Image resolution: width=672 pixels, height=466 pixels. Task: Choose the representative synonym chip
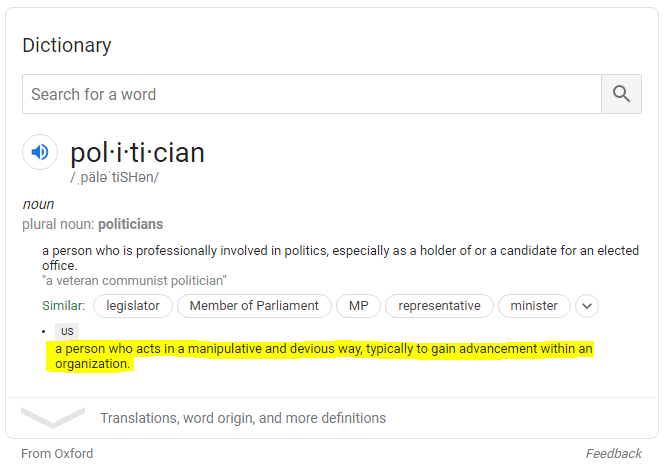point(439,306)
